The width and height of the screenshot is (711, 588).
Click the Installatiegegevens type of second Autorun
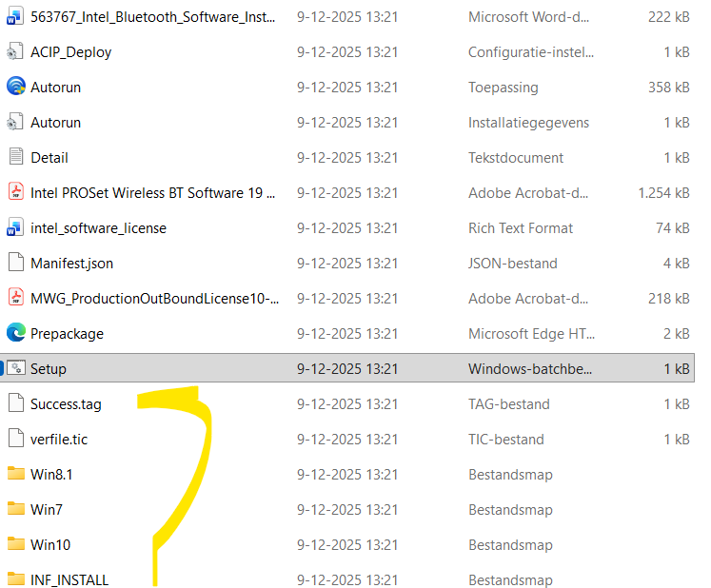[x=528, y=123]
